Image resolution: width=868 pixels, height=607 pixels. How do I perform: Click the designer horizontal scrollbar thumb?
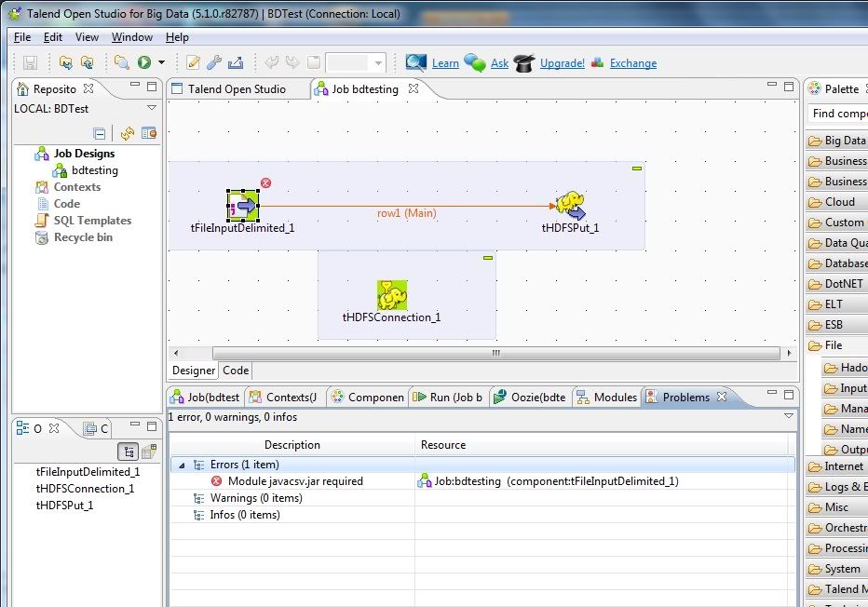[496, 353]
